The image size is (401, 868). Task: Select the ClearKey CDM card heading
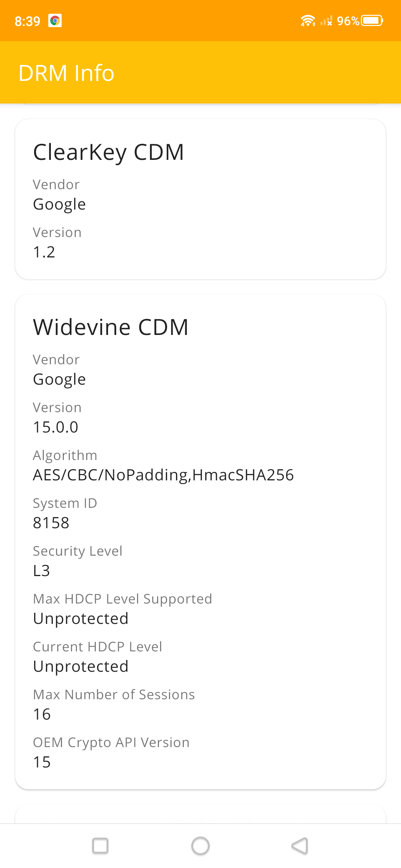(x=108, y=152)
